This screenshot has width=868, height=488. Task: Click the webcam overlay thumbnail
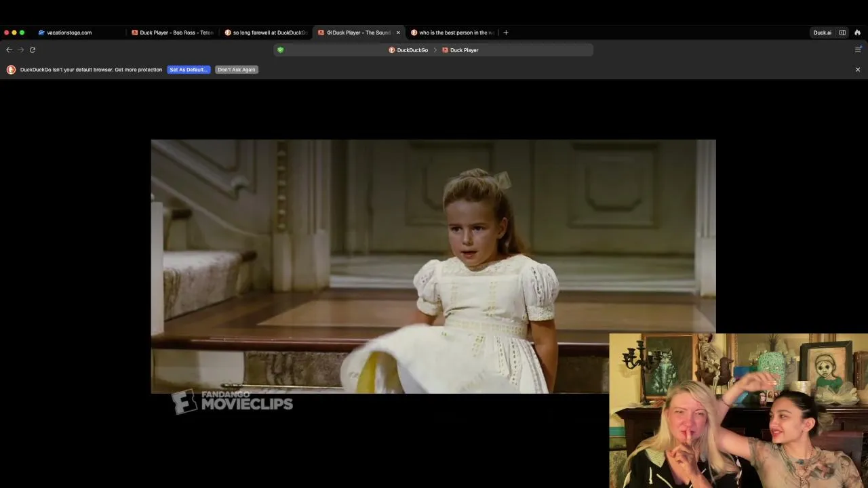click(738, 411)
